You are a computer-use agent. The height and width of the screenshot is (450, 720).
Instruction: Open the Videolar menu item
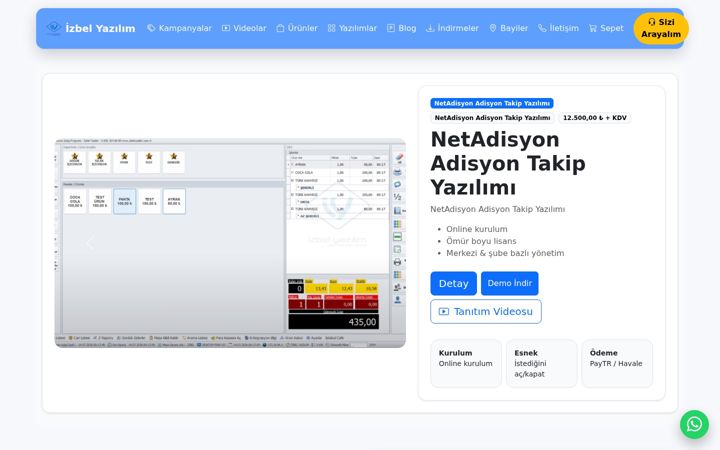tap(244, 28)
